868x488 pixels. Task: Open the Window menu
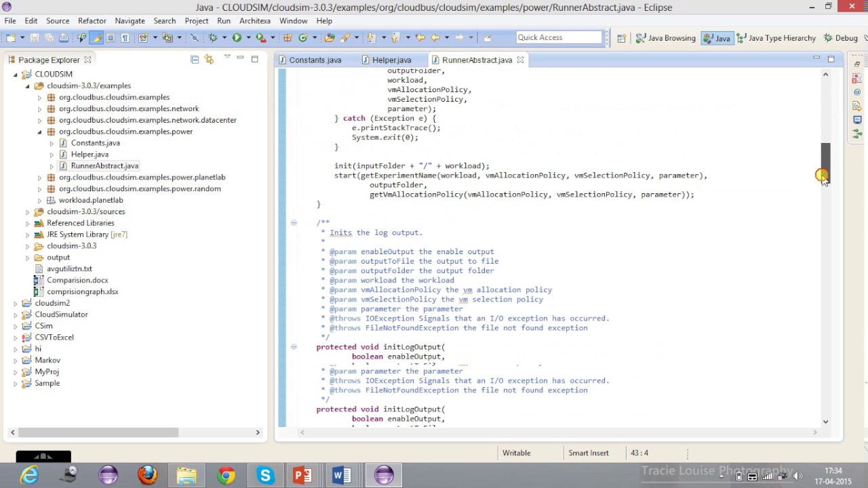click(x=293, y=21)
